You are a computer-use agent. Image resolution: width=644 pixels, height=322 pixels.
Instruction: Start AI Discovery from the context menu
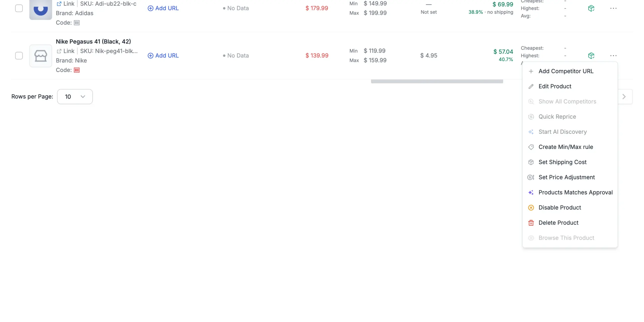[x=570, y=132]
